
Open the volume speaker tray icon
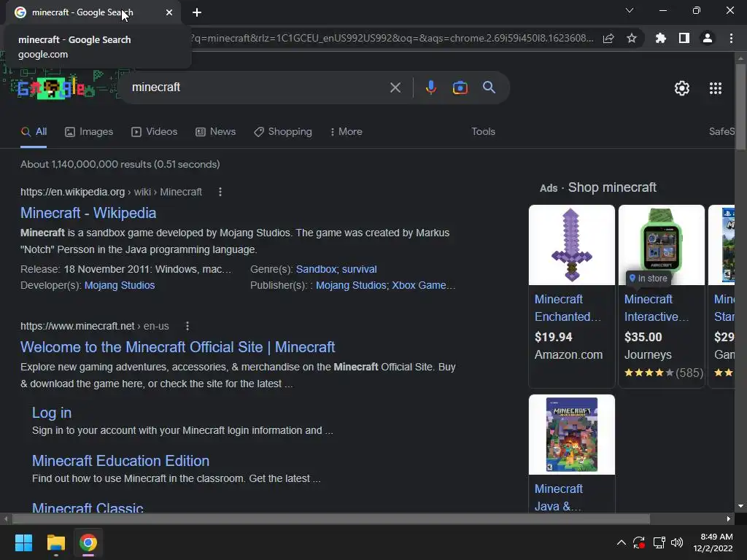point(676,542)
